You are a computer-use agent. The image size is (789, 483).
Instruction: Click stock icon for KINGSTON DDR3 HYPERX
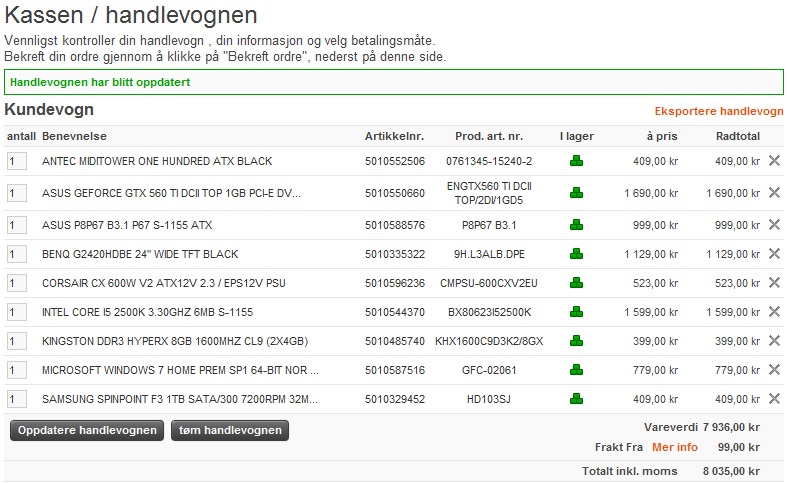[577, 341]
